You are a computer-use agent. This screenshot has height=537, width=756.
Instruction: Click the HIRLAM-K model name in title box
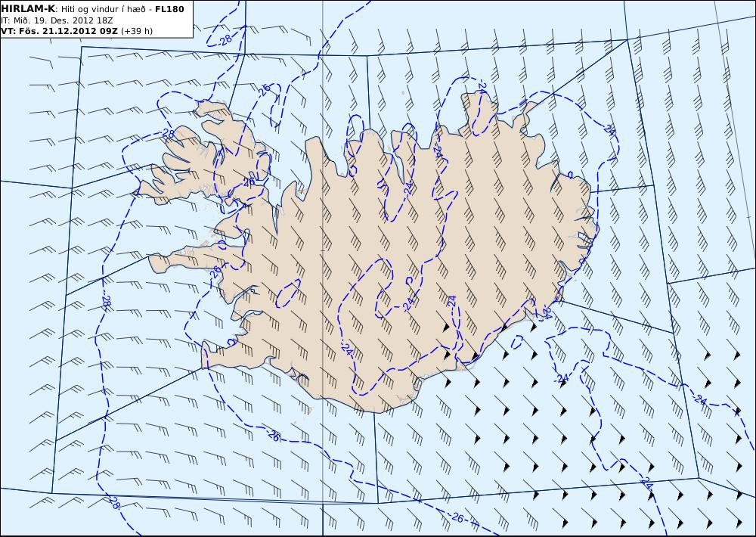28,9
